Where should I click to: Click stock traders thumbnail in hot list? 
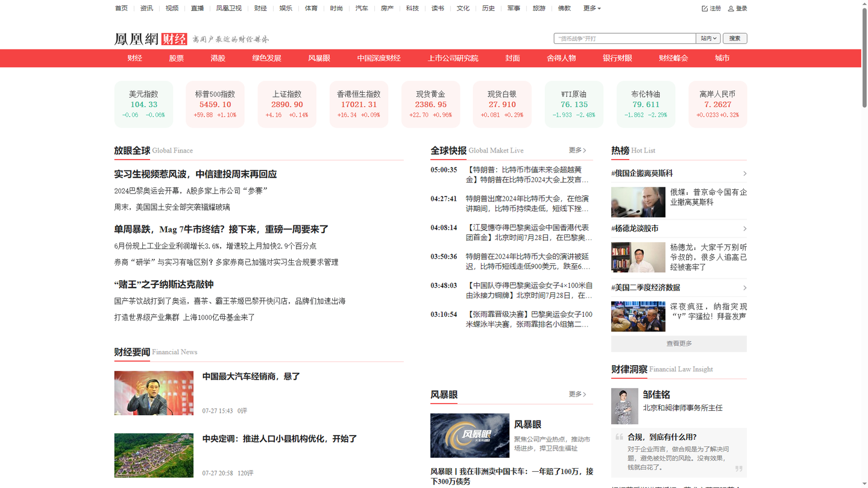(x=638, y=316)
